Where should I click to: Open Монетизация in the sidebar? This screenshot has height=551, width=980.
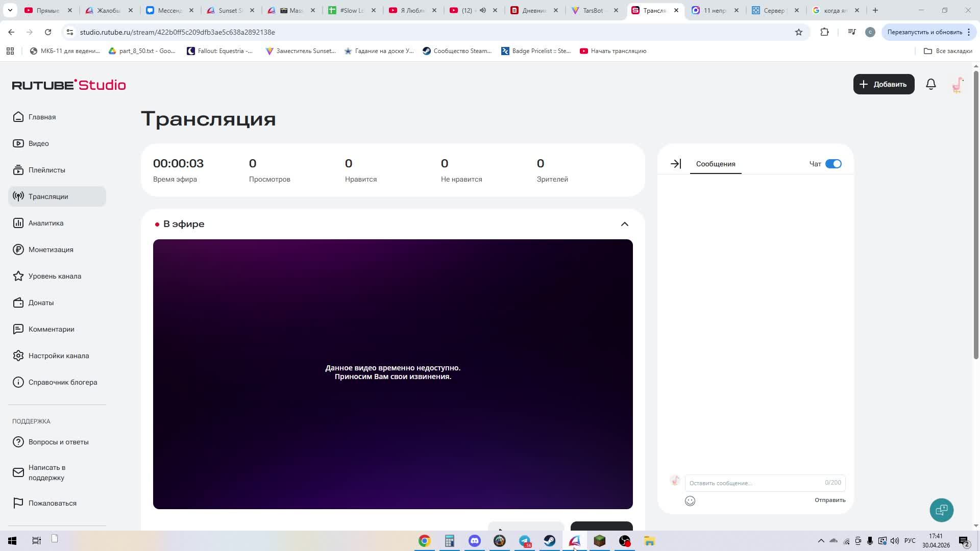[51, 249]
